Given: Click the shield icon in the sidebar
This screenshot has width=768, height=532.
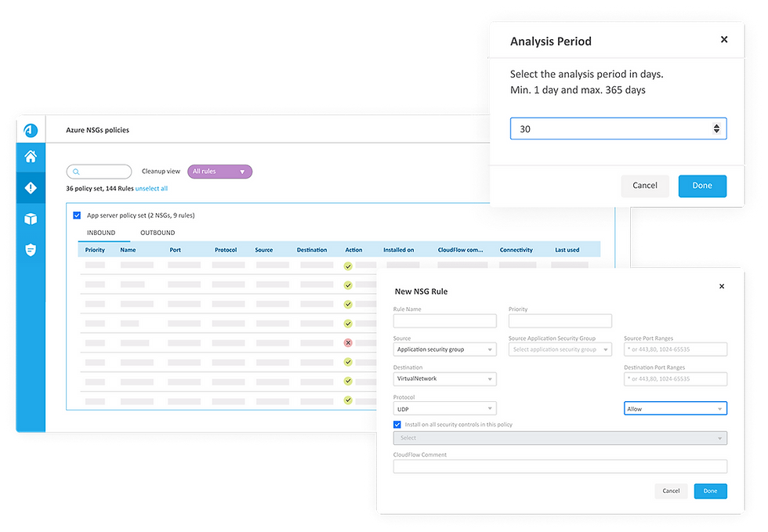Looking at the screenshot, I should click(30, 249).
